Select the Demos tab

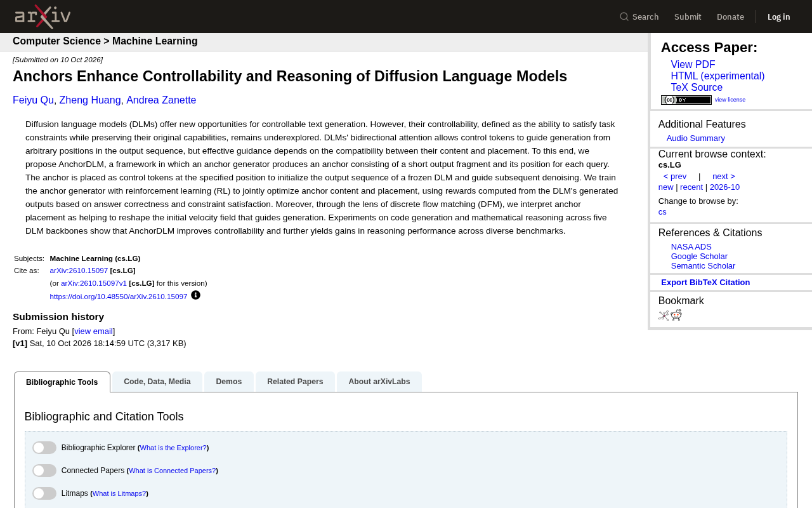[x=229, y=382]
